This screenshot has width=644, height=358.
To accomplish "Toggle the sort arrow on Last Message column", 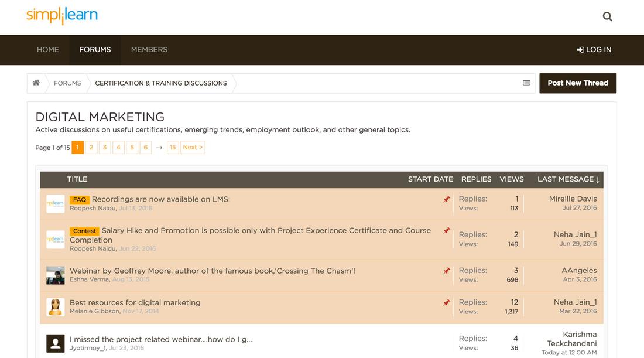I will pos(597,179).
